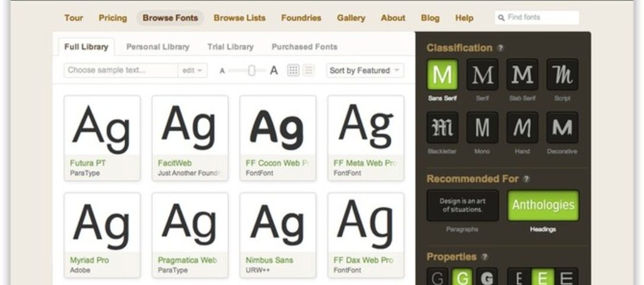The width and height of the screenshot is (644, 285).
Task: Click the small A size icon
Action: pos(222,71)
